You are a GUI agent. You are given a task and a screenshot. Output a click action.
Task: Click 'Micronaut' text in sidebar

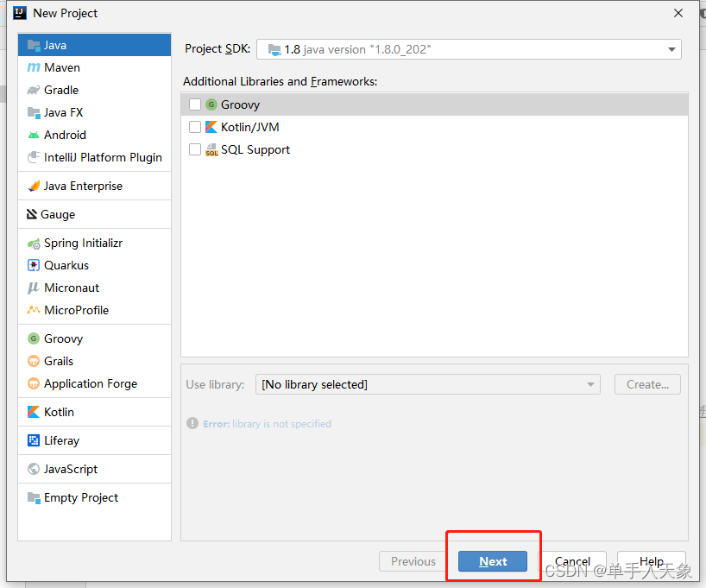tap(72, 288)
